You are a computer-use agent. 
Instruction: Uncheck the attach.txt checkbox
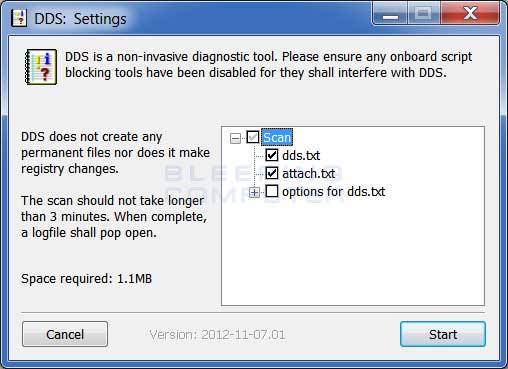(x=272, y=173)
